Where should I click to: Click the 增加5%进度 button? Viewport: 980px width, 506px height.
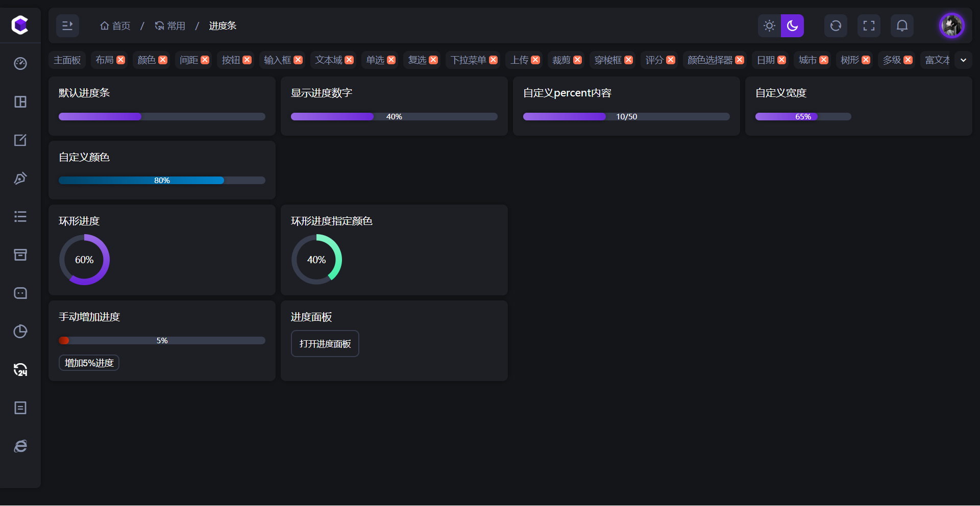(89, 363)
